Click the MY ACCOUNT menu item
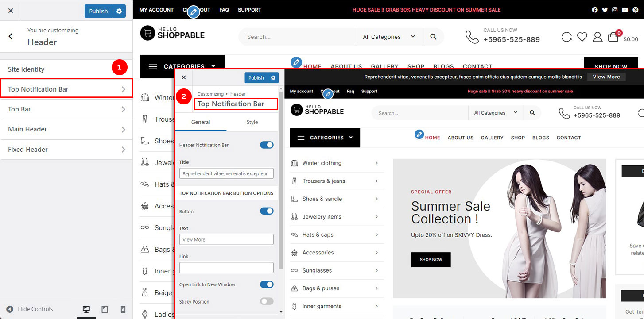The width and height of the screenshot is (644, 319). (156, 9)
